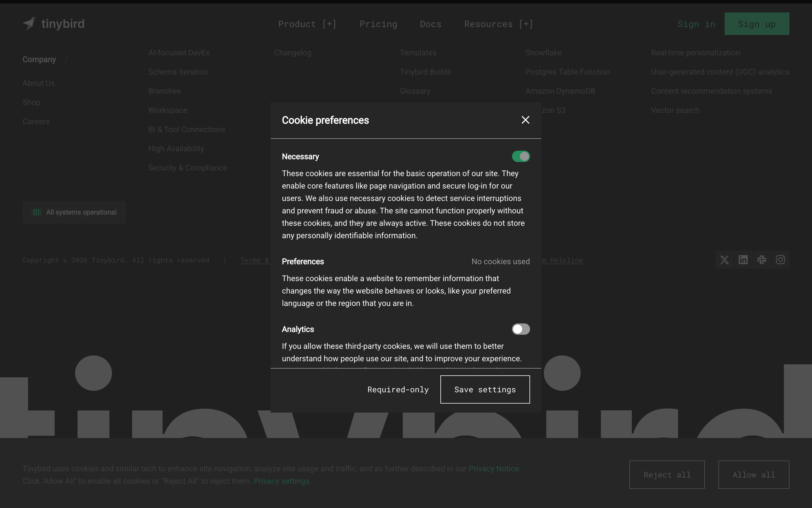The height and width of the screenshot is (508, 812).
Task: Click the Required-only button
Action: [398, 389]
